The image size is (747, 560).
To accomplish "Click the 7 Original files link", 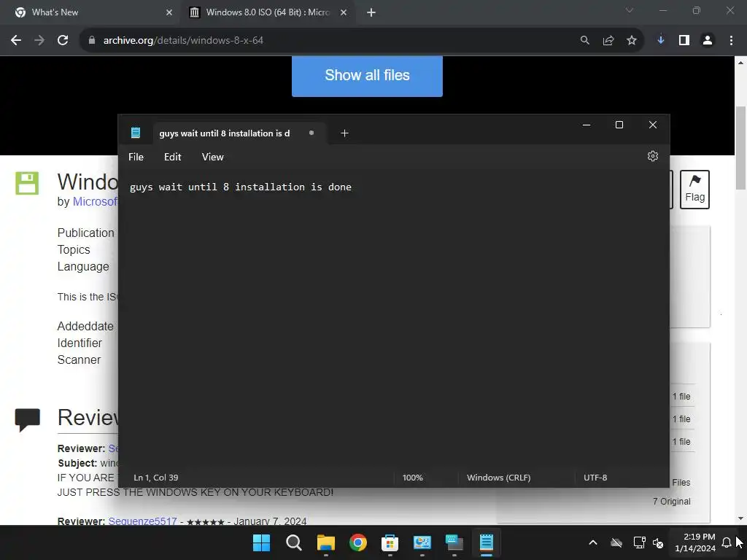I will (x=671, y=502).
